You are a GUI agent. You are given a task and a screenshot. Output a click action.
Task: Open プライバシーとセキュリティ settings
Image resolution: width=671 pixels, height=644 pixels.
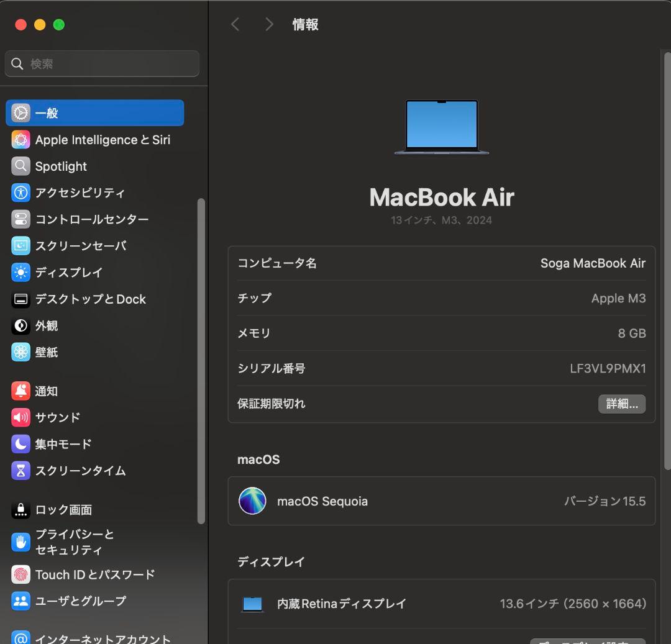75,542
